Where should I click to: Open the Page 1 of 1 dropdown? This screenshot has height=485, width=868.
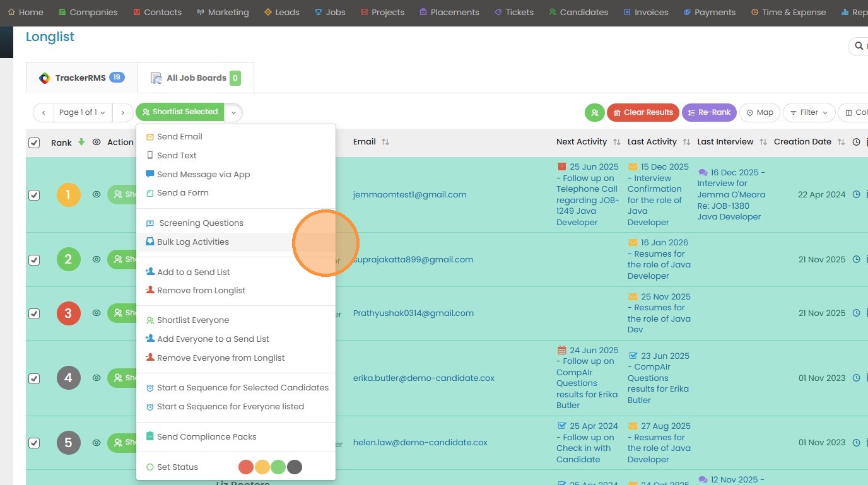click(x=83, y=112)
